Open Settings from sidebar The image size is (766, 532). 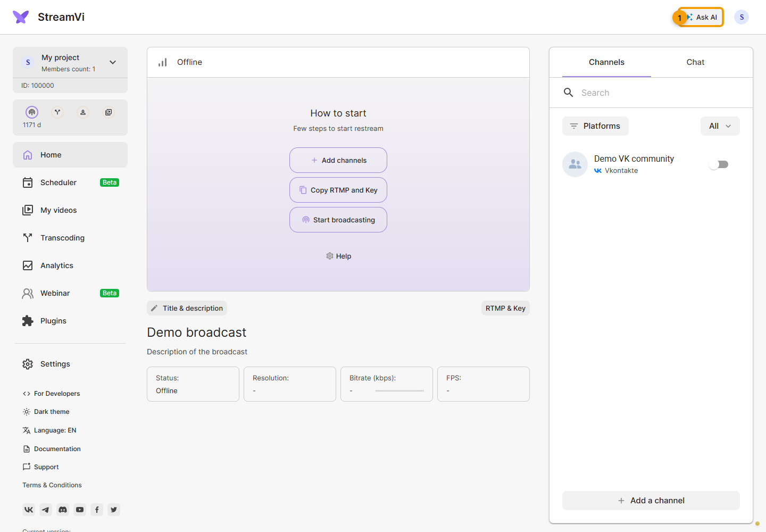pyautogui.click(x=70, y=364)
